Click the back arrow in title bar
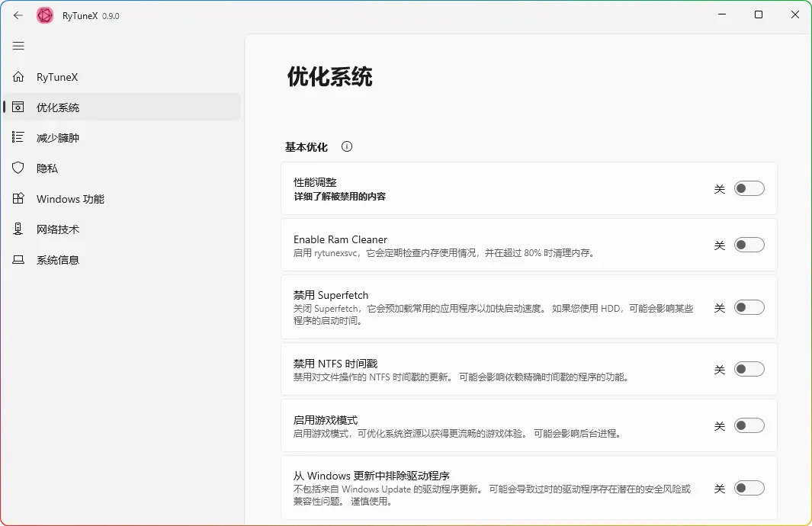The image size is (812, 526). 18,15
